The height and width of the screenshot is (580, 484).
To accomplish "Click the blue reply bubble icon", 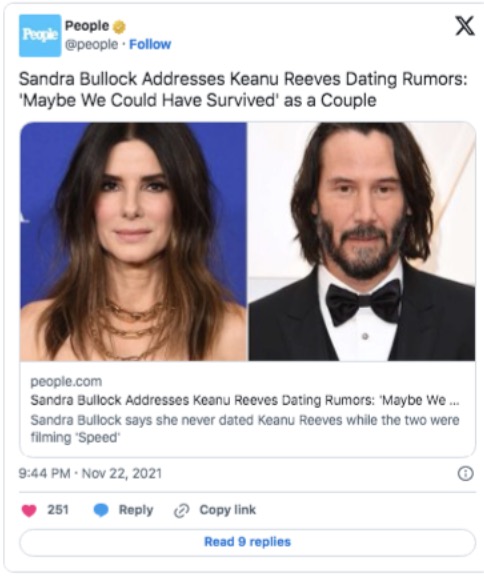I will point(101,510).
